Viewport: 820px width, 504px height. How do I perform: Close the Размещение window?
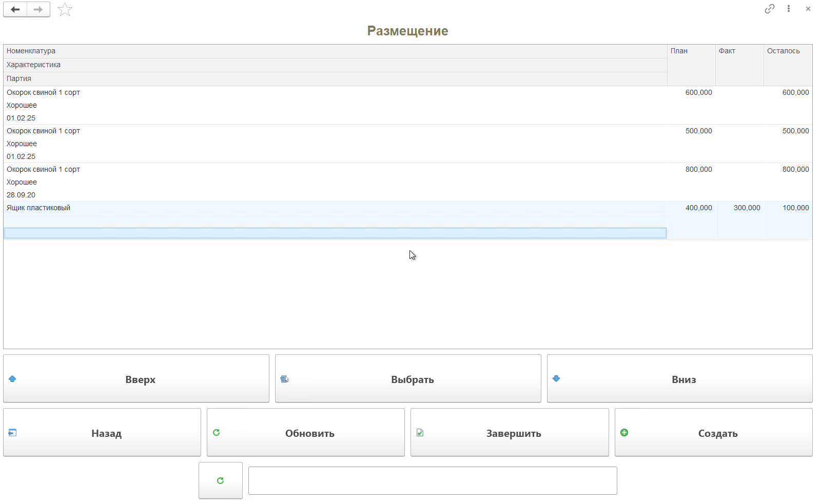pyautogui.click(x=808, y=9)
